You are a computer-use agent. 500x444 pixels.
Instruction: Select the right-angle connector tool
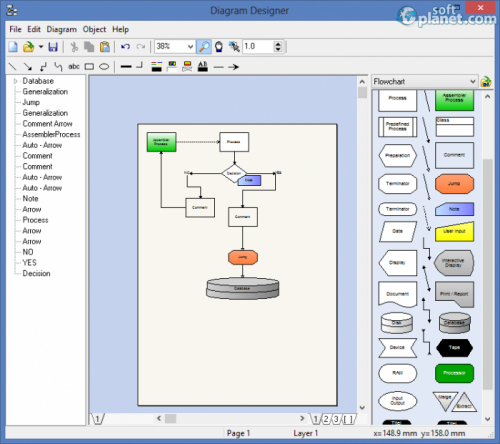click(x=43, y=67)
